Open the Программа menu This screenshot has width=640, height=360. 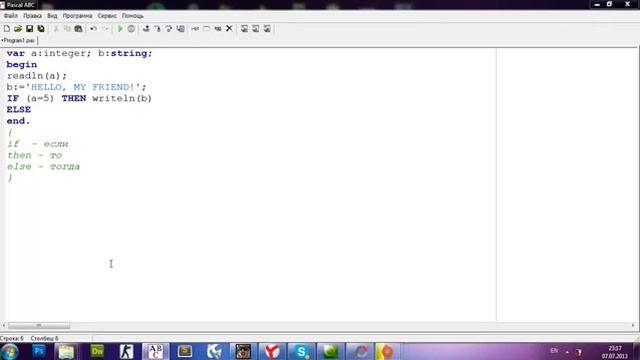(77, 16)
